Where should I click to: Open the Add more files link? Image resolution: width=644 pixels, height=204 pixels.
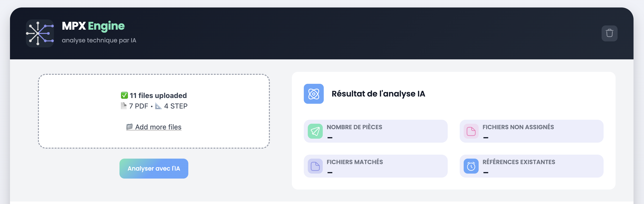158,127
